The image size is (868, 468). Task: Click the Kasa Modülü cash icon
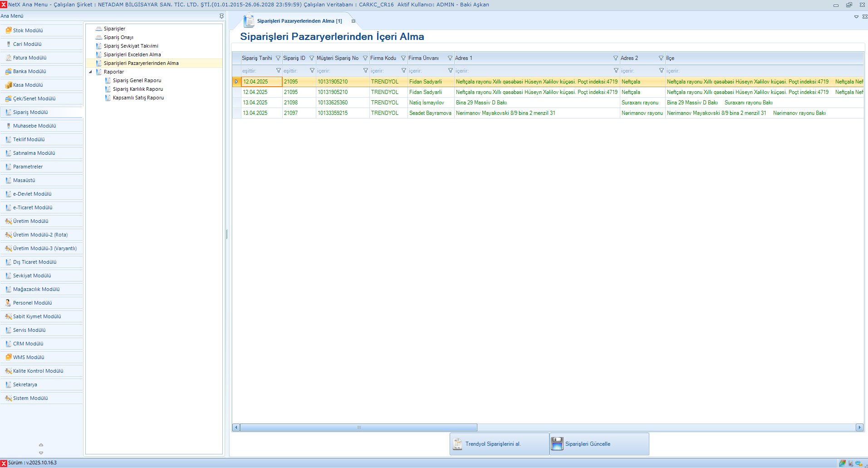point(8,85)
